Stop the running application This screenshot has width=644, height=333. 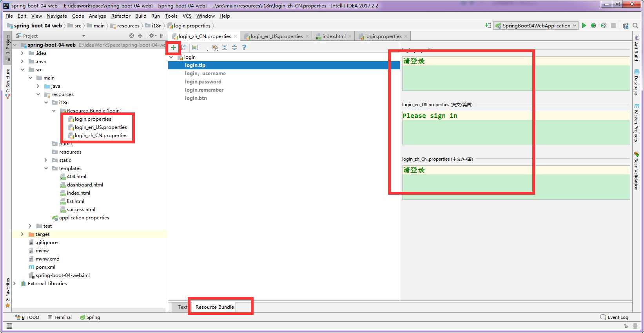613,25
